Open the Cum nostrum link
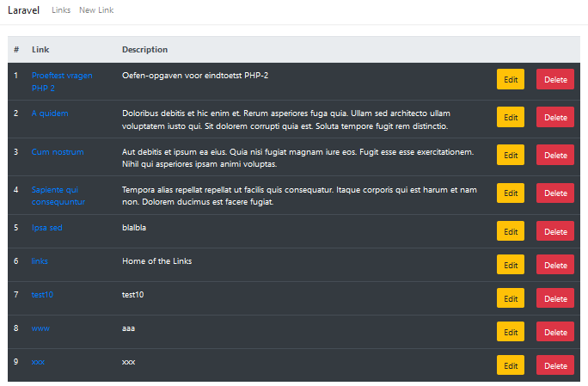 point(58,152)
